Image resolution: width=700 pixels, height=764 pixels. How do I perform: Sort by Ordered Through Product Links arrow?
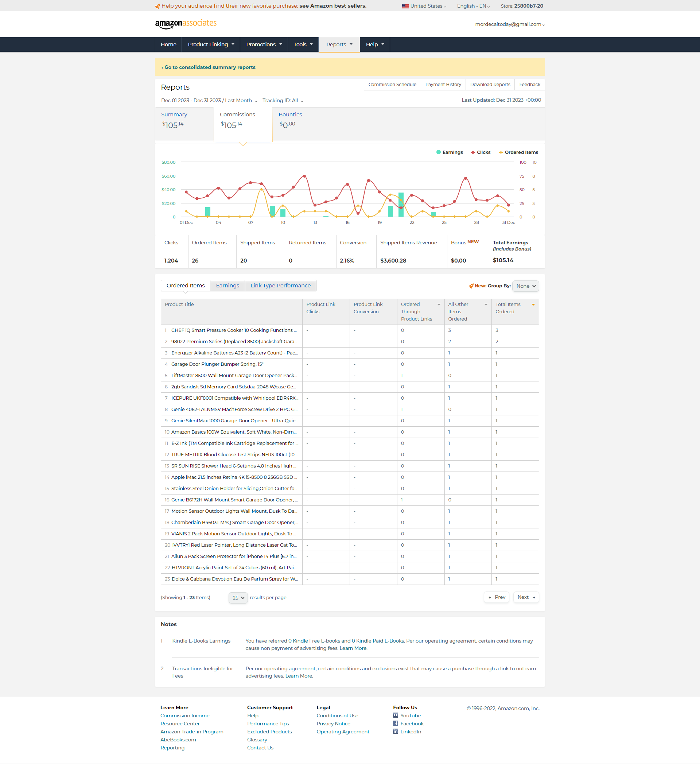click(x=439, y=304)
